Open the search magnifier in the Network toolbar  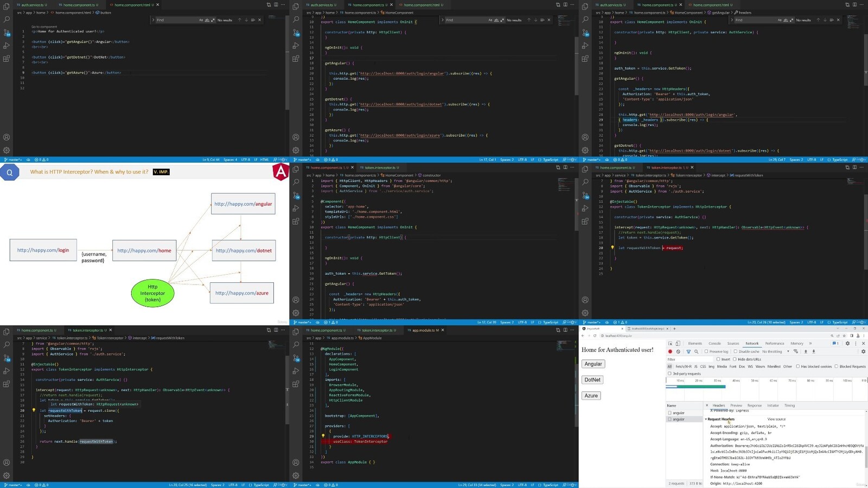coord(697,352)
